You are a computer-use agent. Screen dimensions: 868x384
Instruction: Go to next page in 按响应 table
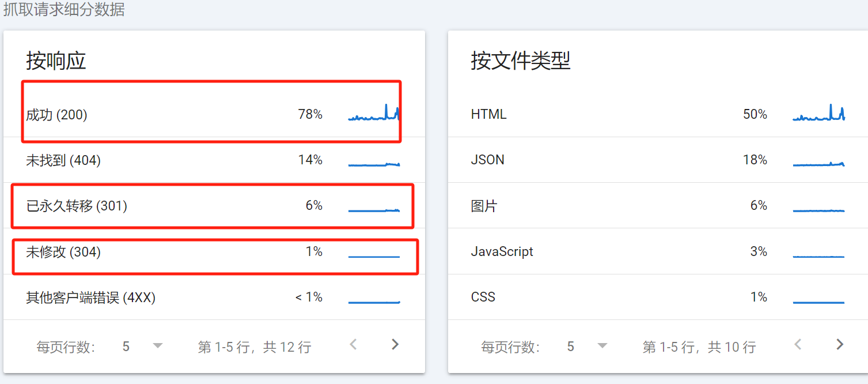click(395, 344)
